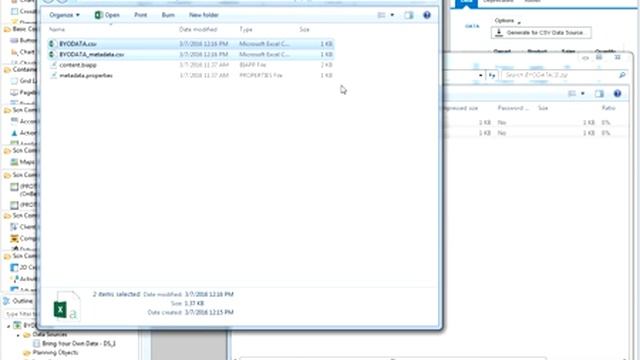Click the BYODATA_metadata.csv Excel file icon
The width and height of the screenshot is (640, 360).
point(52,54)
